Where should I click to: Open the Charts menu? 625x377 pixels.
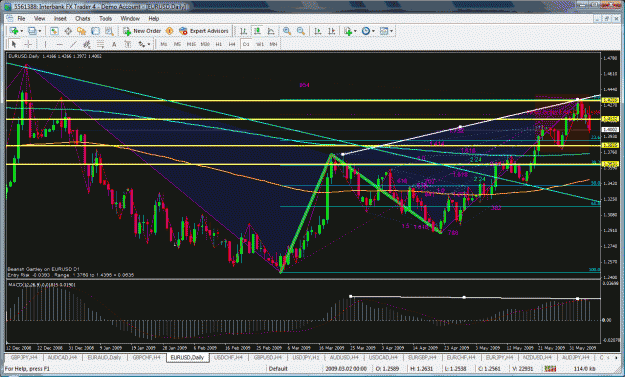(x=83, y=18)
